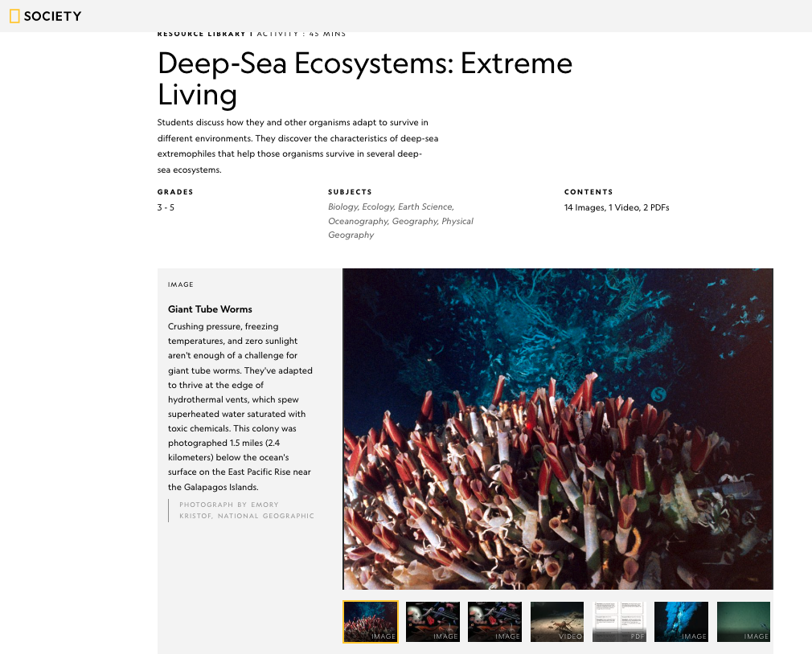Click the IMAGE badge on the blue vent thumbnail

tap(694, 636)
